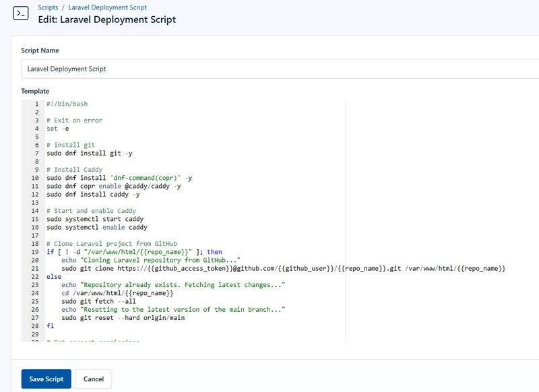
Task: Click line number 29 in gutter
Action: click(x=35, y=334)
